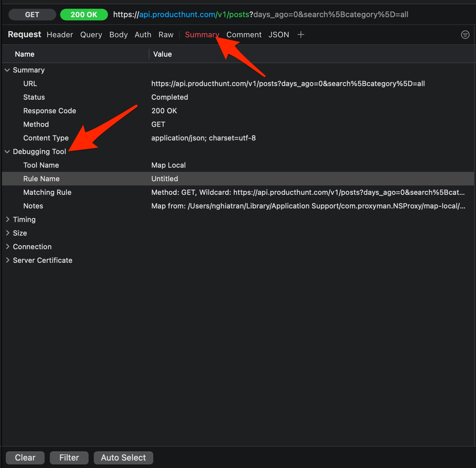Switch to the Header tab
This screenshot has height=468, width=476.
pos(60,35)
